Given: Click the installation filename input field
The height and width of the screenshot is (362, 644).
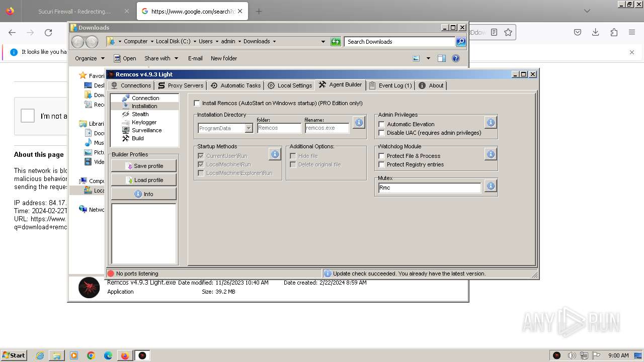Looking at the screenshot, I should tap(327, 128).
